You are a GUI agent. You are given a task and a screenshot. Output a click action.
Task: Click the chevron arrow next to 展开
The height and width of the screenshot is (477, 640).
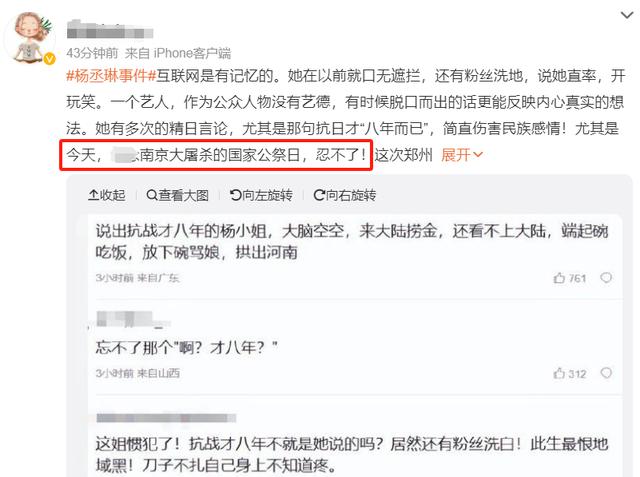point(478,155)
